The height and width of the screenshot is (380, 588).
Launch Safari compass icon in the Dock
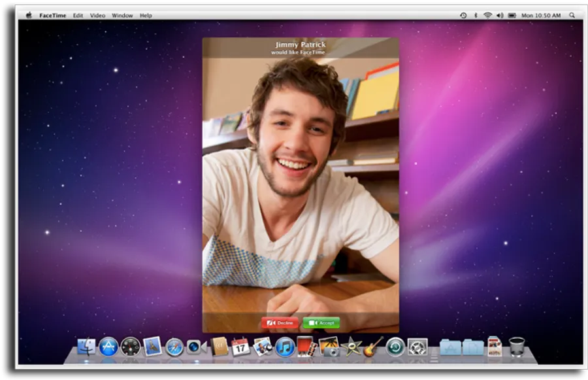pyautogui.click(x=174, y=347)
